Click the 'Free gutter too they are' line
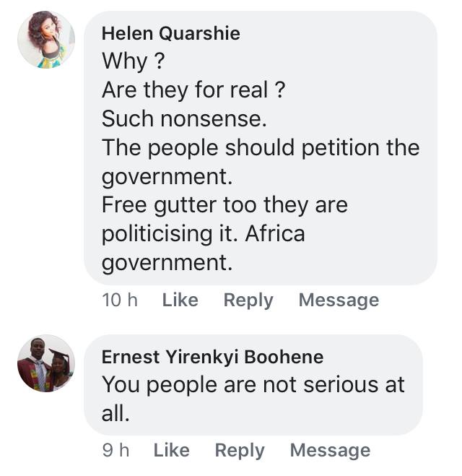 coord(225,205)
